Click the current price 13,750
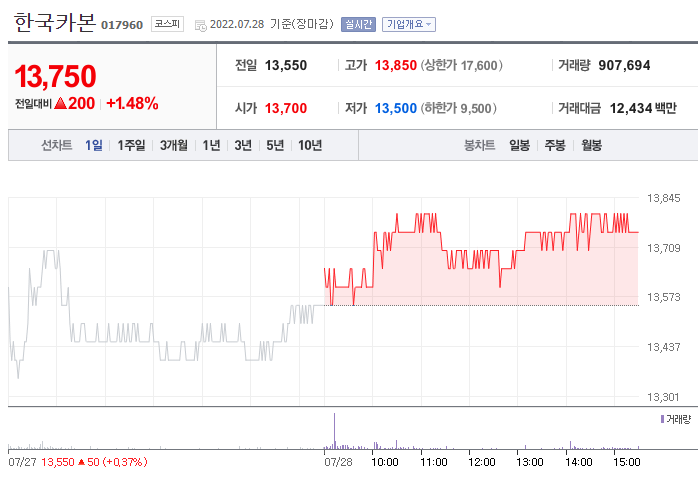This screenshot has width=698, height=481. [55, 76]
